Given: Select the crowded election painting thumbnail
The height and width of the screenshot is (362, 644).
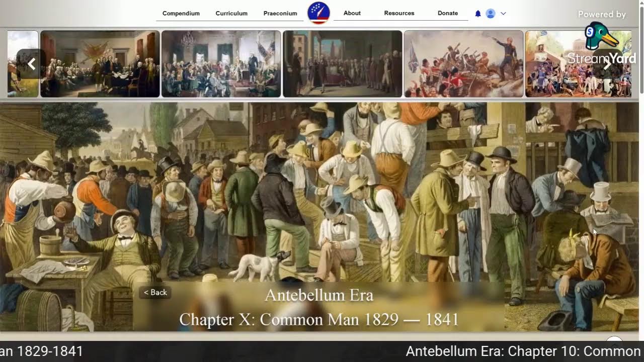Looking at the screenshot, I should [x=578, y=64].
